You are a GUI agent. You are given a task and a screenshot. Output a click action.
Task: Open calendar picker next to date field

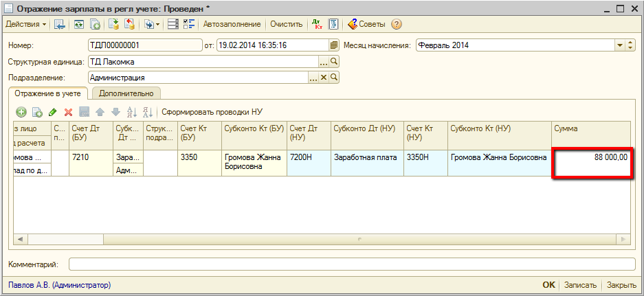335,46
